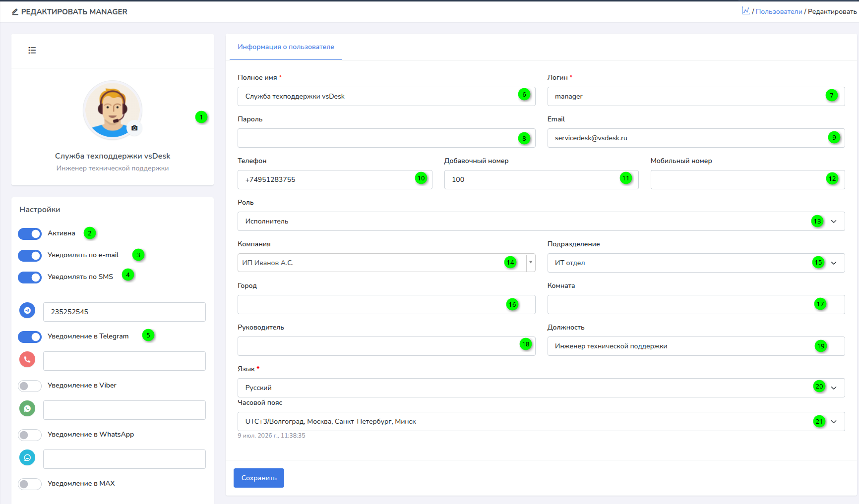Click 'Инженер технической поддержки' subtitle under avatar

pyautogui.click(x=113, y=168)
